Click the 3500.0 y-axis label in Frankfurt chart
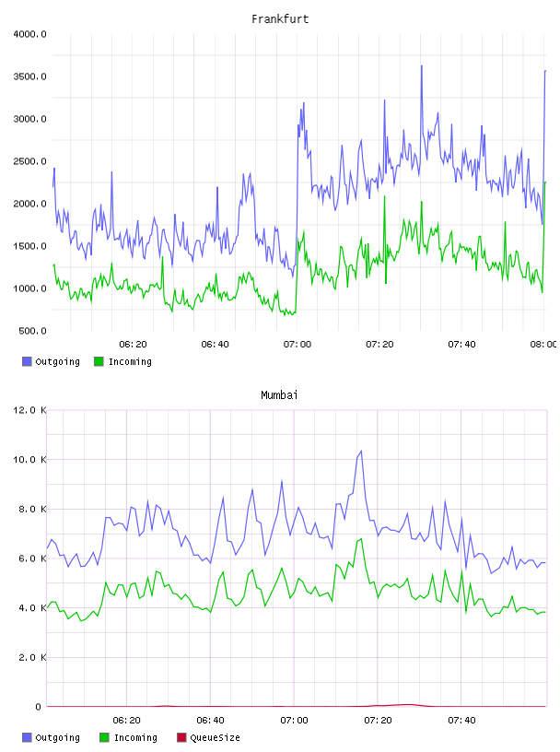This screenshot has height=752, width=560. point(29,76)
